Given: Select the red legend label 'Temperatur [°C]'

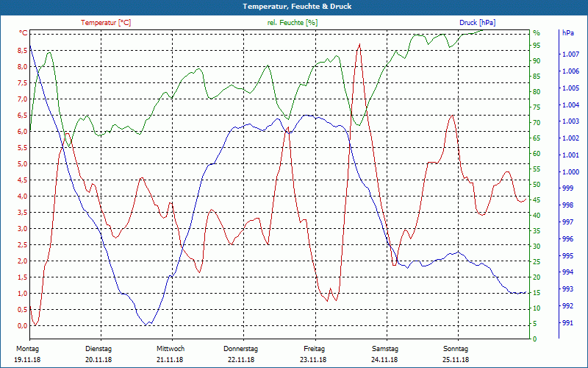Looking at the screenshot, I should click(106, 23).
